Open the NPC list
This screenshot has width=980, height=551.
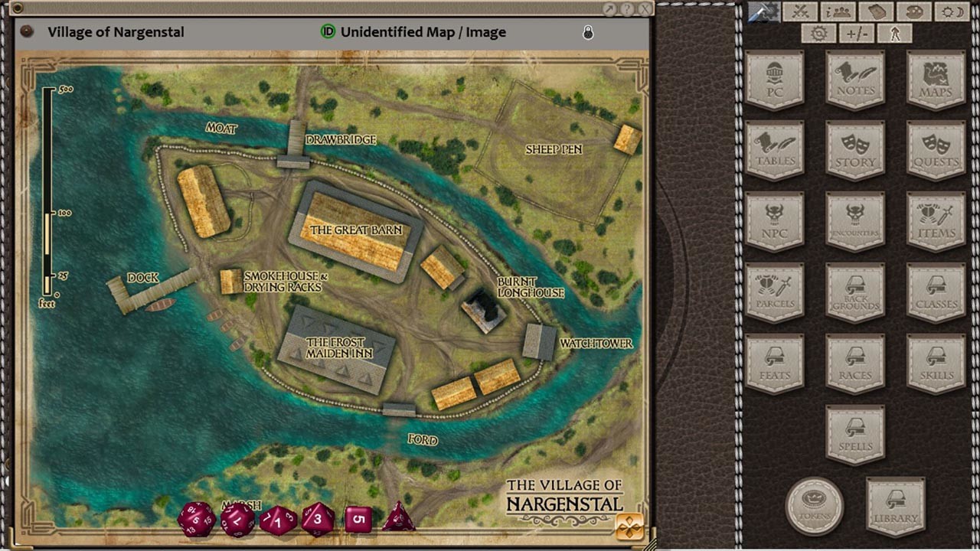point(776,222)
